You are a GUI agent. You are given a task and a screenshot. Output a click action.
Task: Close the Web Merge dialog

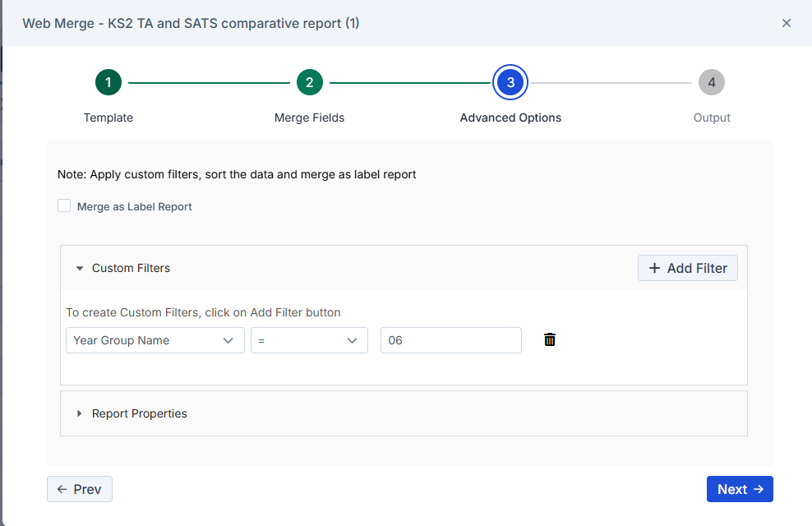tap(787, 23)
